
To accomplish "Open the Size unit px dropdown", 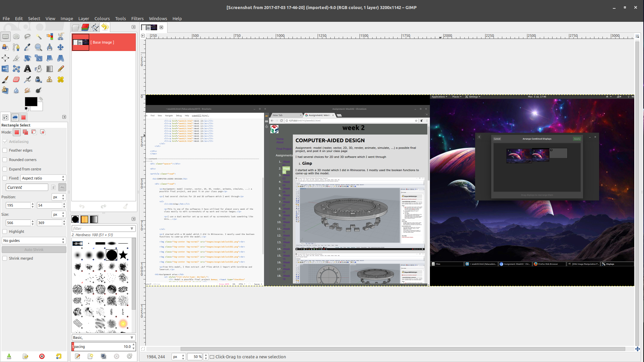I will point(59,214).
